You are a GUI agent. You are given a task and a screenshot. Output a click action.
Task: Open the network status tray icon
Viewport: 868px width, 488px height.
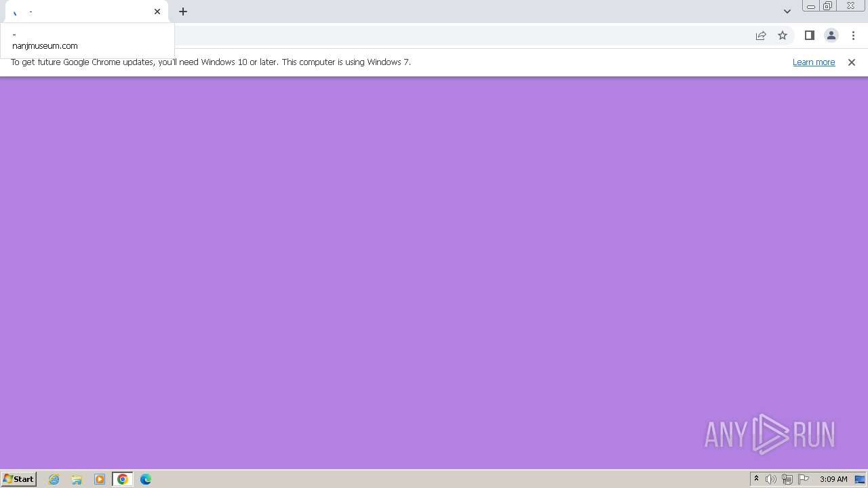(787, 479)
